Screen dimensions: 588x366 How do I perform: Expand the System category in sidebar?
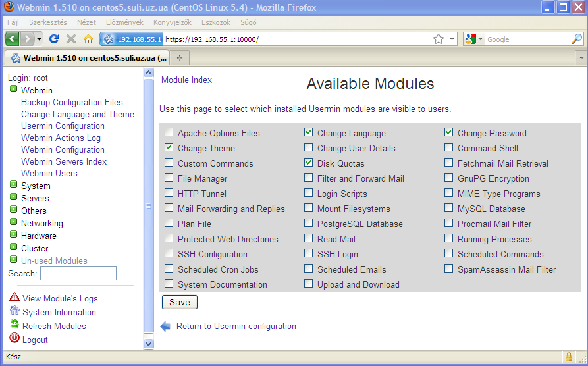(13, 186)
